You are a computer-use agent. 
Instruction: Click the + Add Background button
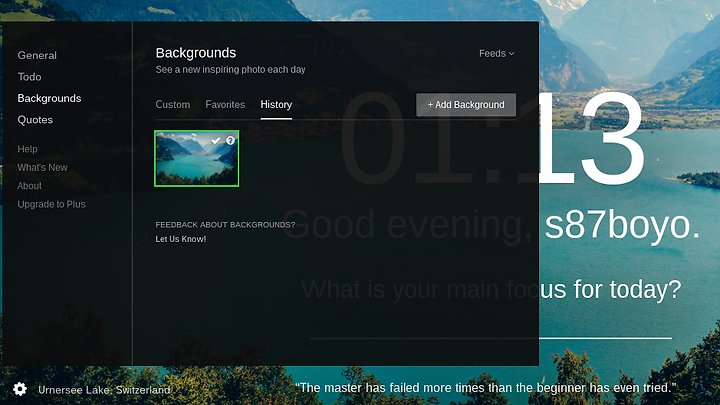click(x=466, y=105)
